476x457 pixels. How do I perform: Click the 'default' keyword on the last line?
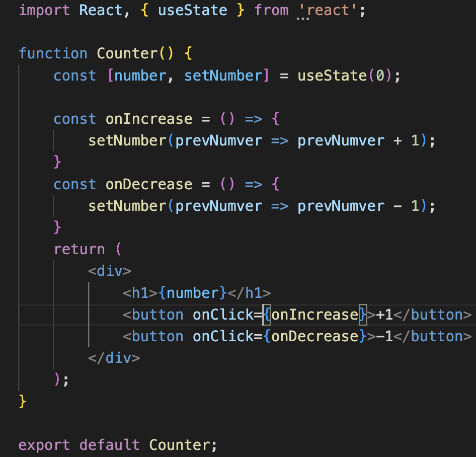(110, 445)
